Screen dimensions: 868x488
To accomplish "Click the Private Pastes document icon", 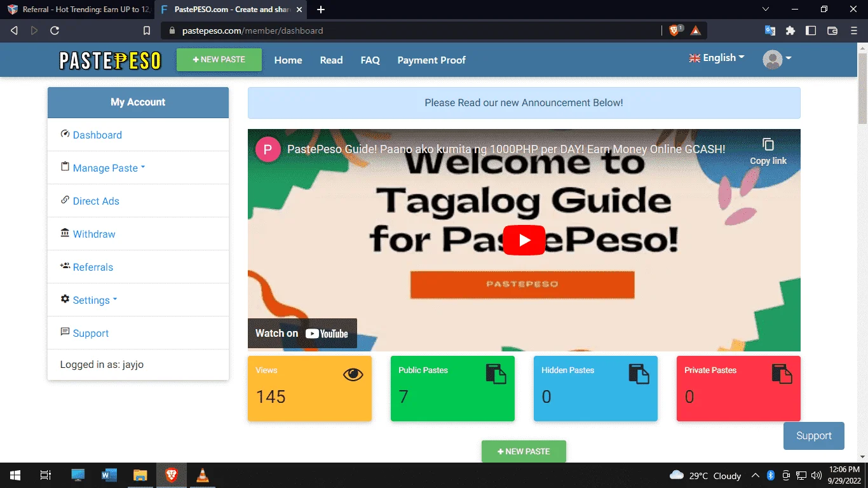I will 782,374.
